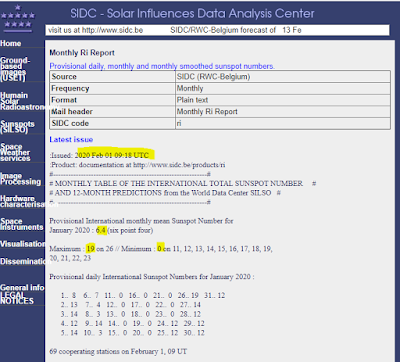The width and height of the screenshot is (400, 362).
Task: Click the 'Format' label cell
Action: 113,100
